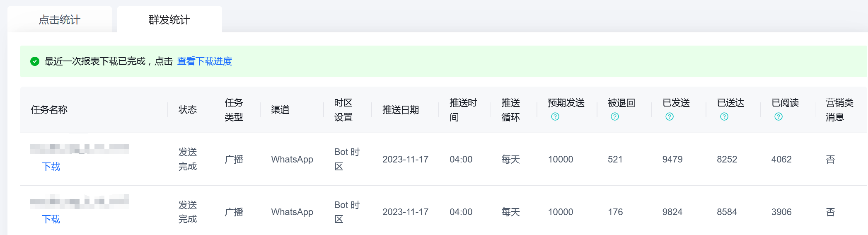Click 176 bounced count in second row

tap(615, 212)
